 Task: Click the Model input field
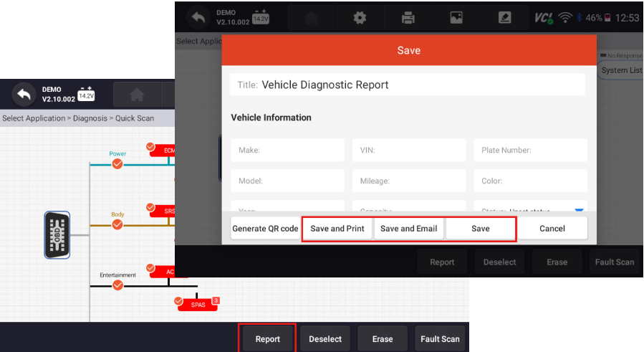287,181
